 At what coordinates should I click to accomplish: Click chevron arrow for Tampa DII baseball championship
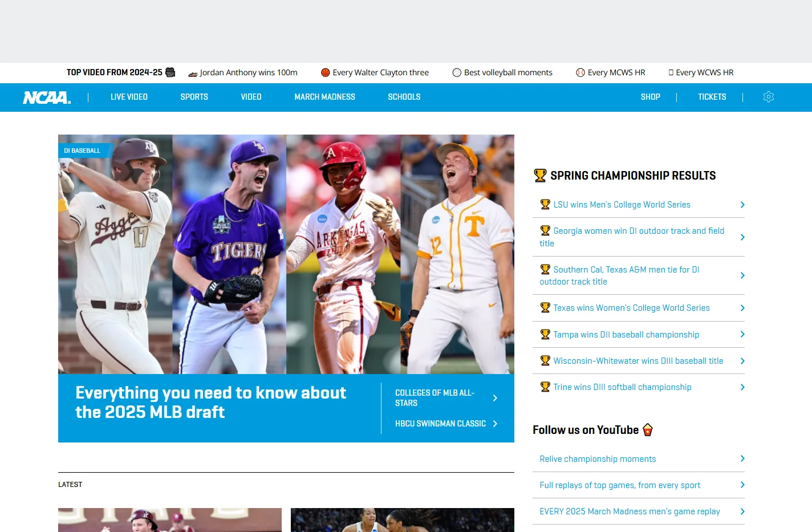coord(742,334)
